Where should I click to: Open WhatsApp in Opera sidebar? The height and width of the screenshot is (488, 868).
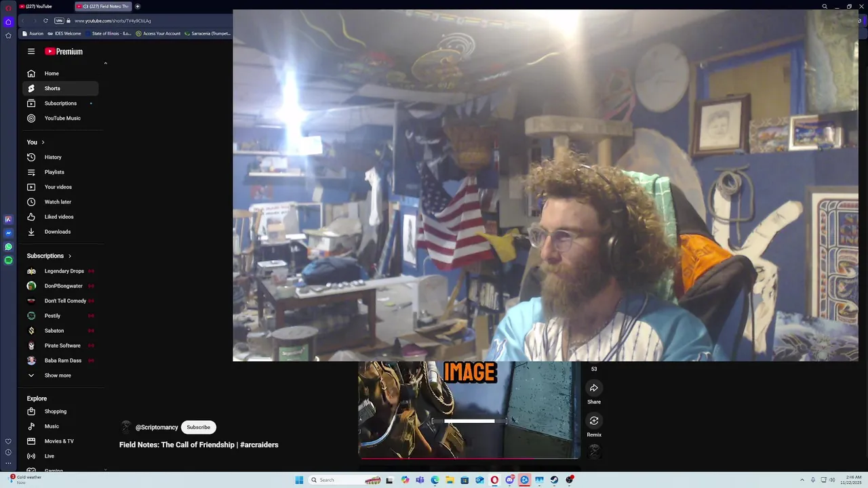[8, 247]
